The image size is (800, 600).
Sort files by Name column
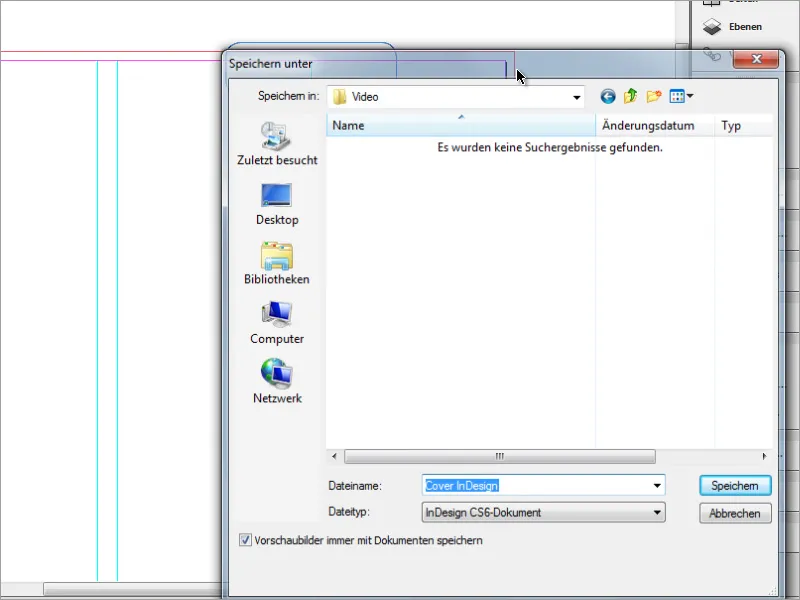pyautogui.click(x=461, y=126)
